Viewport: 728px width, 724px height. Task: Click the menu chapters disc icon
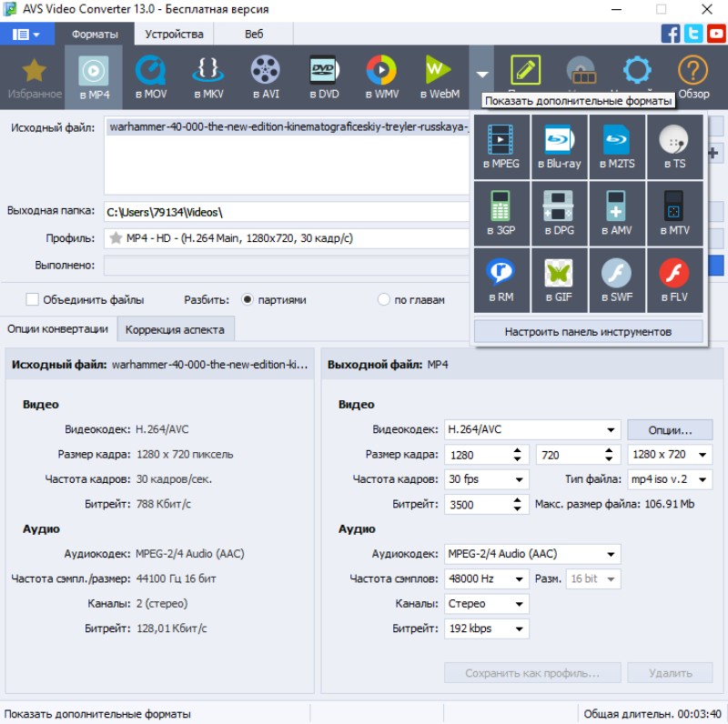[x=581, y=71]
